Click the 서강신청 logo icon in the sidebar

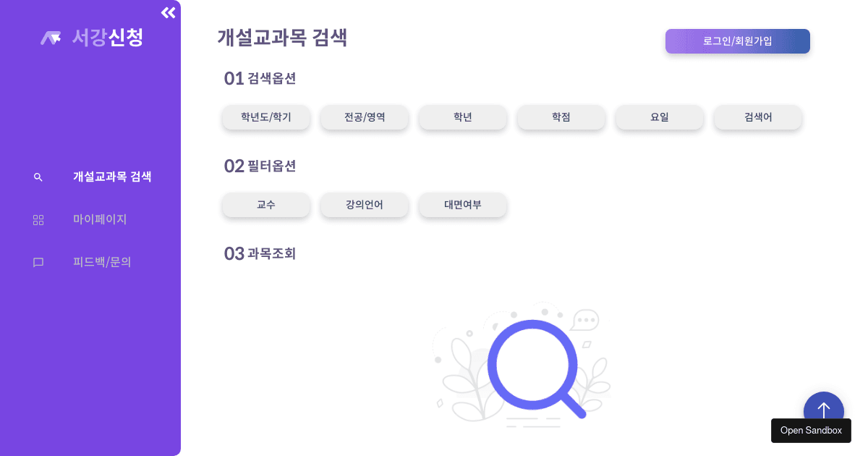click(50, 37)
